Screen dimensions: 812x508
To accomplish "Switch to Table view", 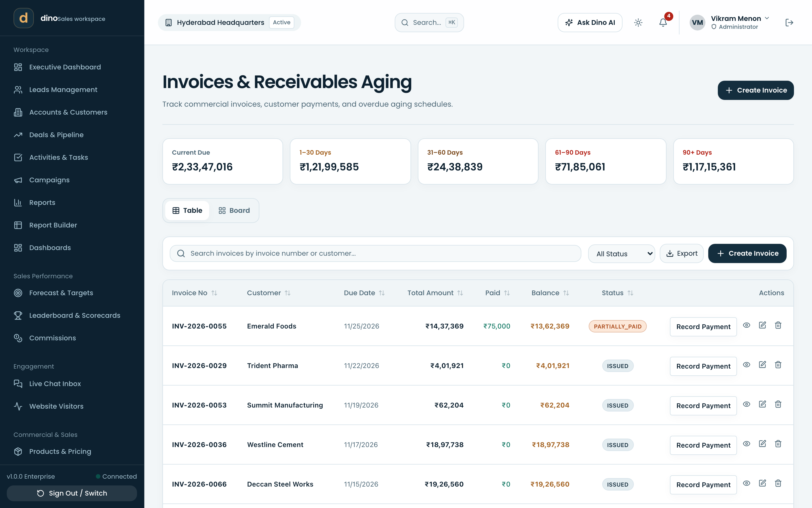I will point(187,211).
